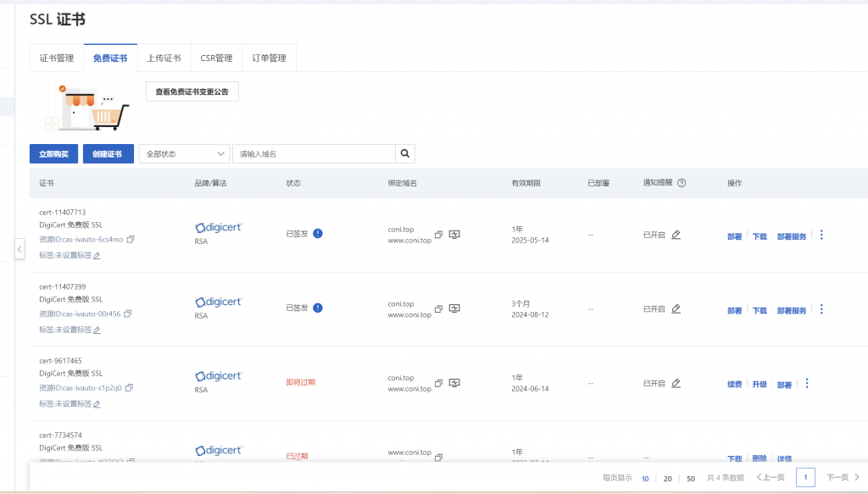This screenshot has width=868, height=494.
Task: Click the 上一页 previous page control
Action: coord(771,477)
